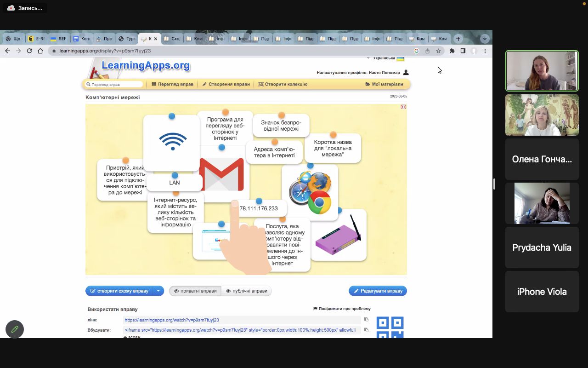The height and width of the screenshot is (368, 588).
Task: Select the приватні вправи toggle
Action: [x=195, y=291]
